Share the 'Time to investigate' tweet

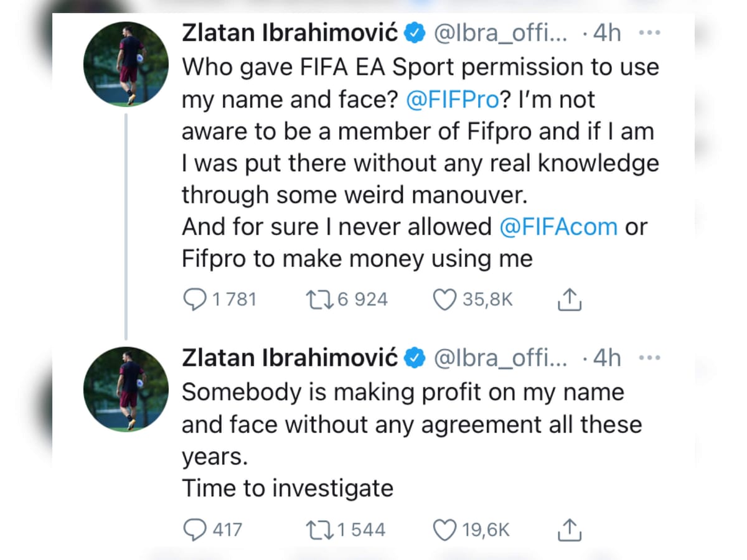click(568, 530)
